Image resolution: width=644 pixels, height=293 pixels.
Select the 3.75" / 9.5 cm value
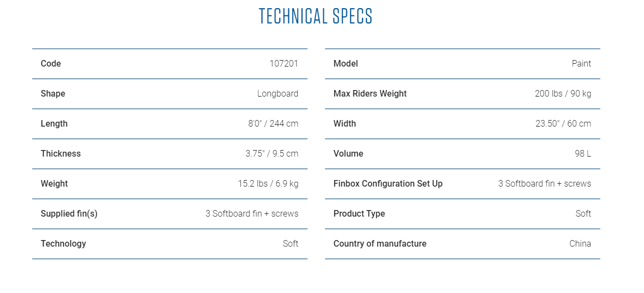[x=272, y=153]
